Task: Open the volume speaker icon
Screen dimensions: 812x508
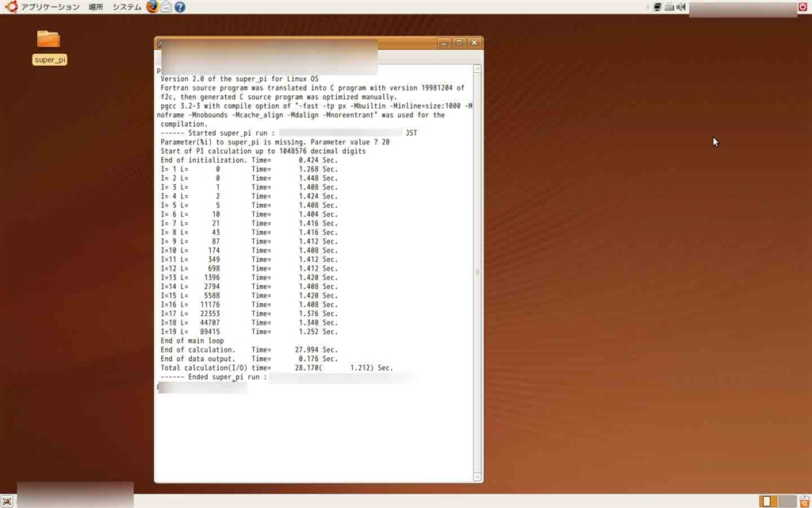Action: tap(681, 6)
